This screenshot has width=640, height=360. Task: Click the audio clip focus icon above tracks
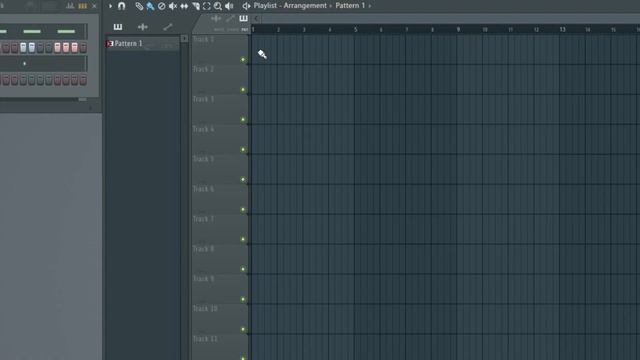click(216, 18)
